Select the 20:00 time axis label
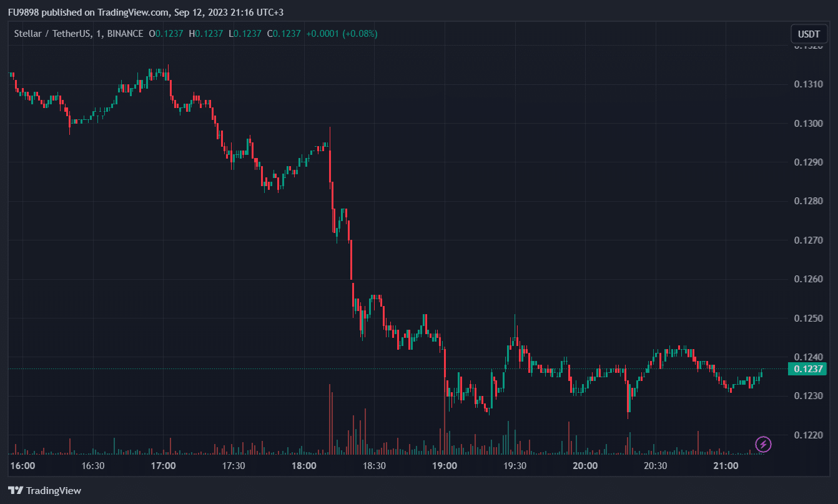 coord(585,466)
